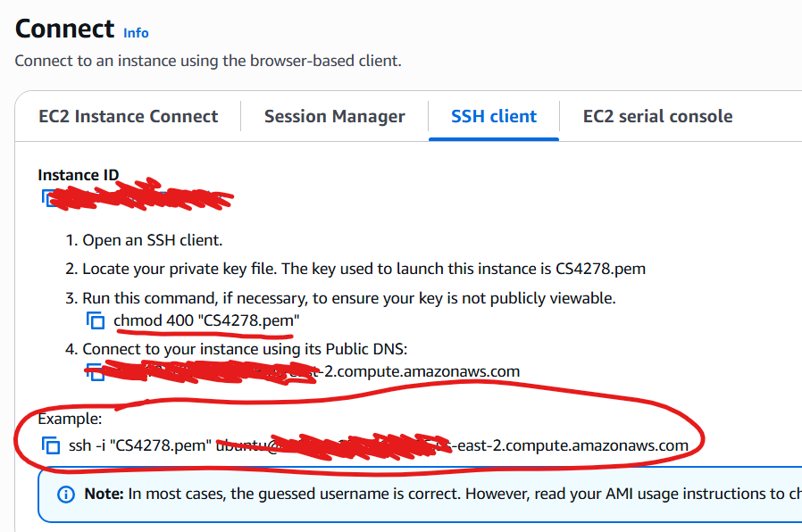
Task: Copy the Instance ID using its copy icon
Action: click(48, 197)
